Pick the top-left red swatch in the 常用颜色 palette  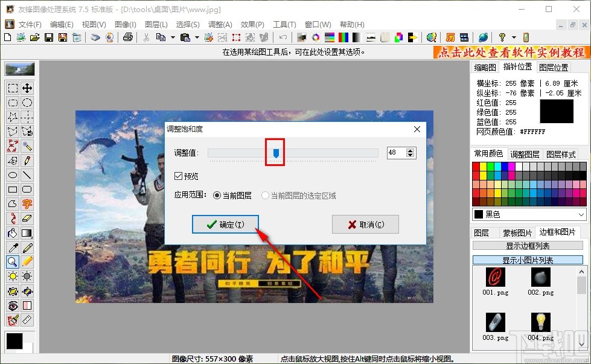click(x=476, y=166)
